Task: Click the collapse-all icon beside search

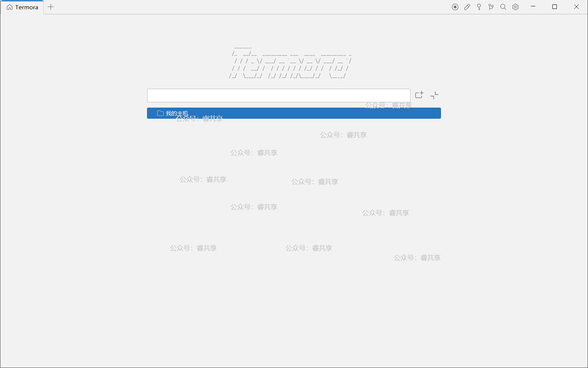Action: [x=435, y=95]
